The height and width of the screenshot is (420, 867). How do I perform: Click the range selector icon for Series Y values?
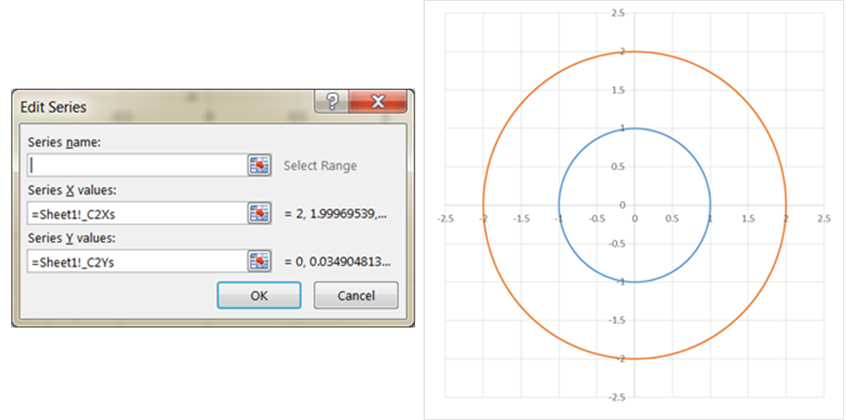click(x=260, y=261)
